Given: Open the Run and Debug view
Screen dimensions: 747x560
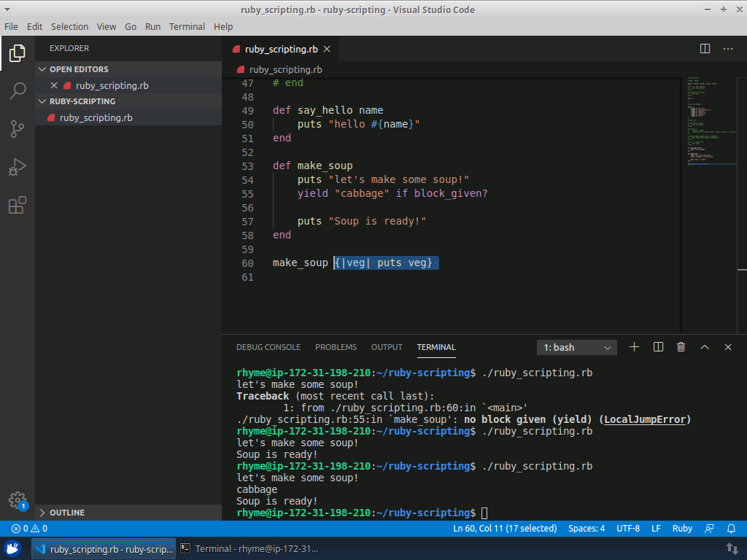Looking at the screenshot, I should click(x=18, y=167).
